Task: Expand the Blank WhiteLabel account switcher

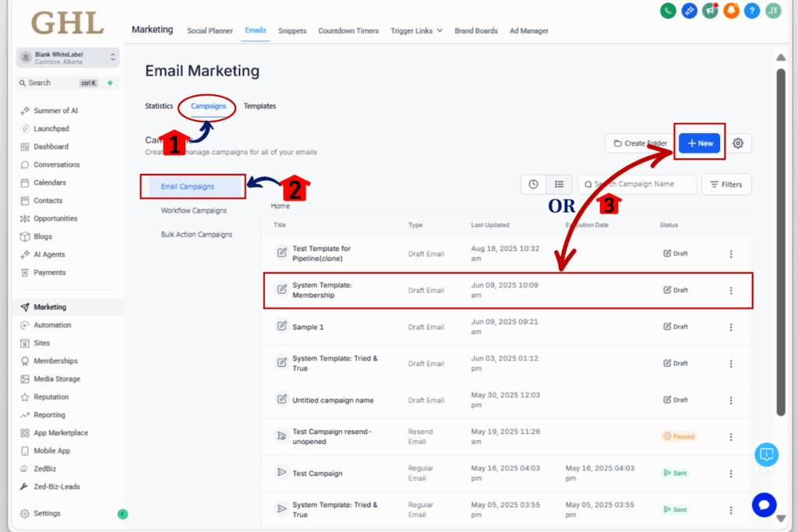Action: pos(68,58)
